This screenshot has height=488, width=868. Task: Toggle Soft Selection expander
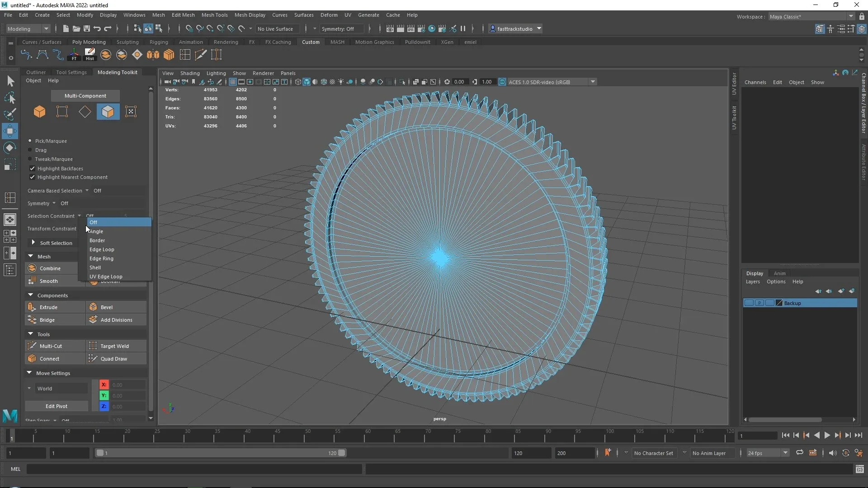(33, 243)
